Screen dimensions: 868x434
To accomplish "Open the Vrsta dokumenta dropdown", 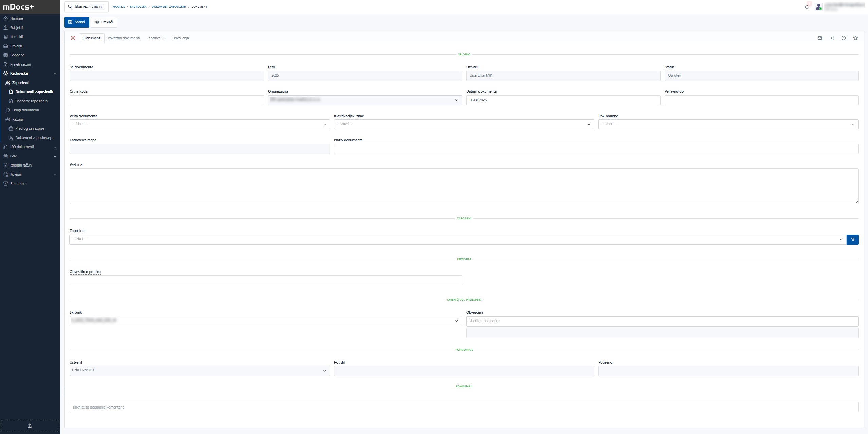I will (x=199, y=124).
